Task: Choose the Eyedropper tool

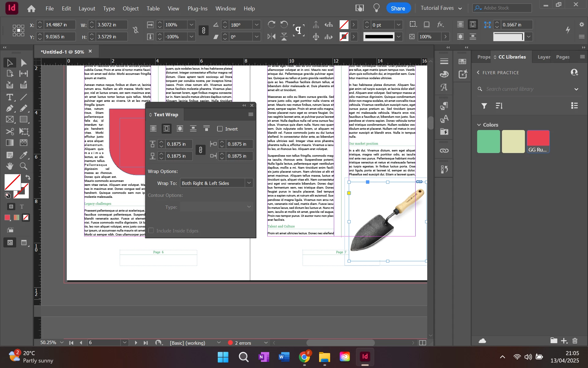Action: point(24,155)
